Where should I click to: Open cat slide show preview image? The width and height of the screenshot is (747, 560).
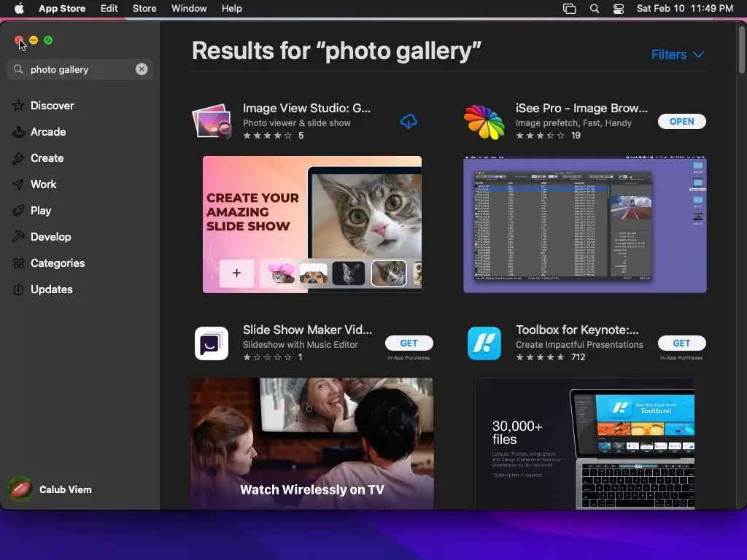[312, 225]
